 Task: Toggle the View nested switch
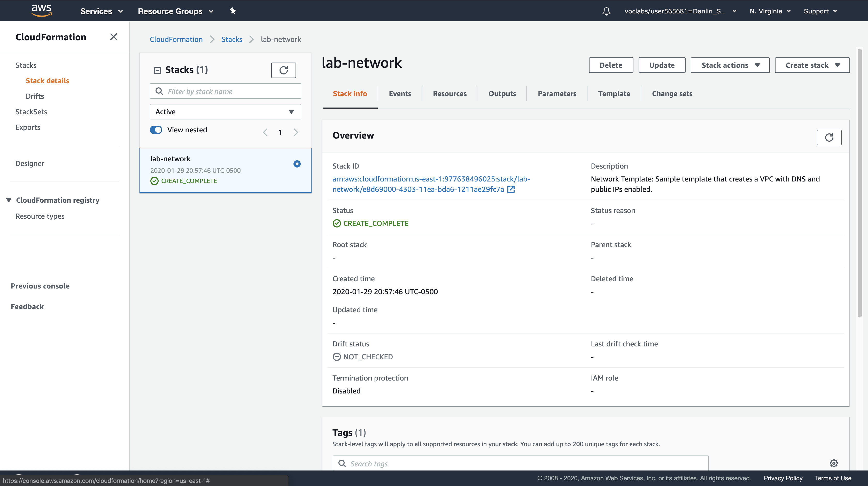[156, 130]
